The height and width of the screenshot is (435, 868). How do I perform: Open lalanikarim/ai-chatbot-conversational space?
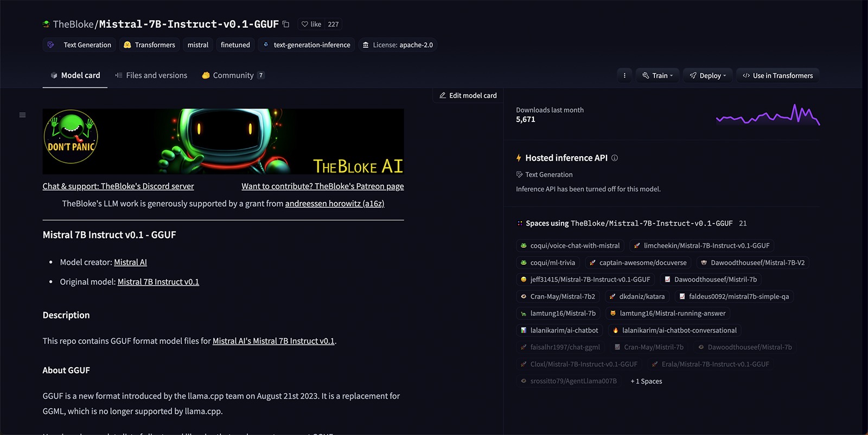pos(675,330)
